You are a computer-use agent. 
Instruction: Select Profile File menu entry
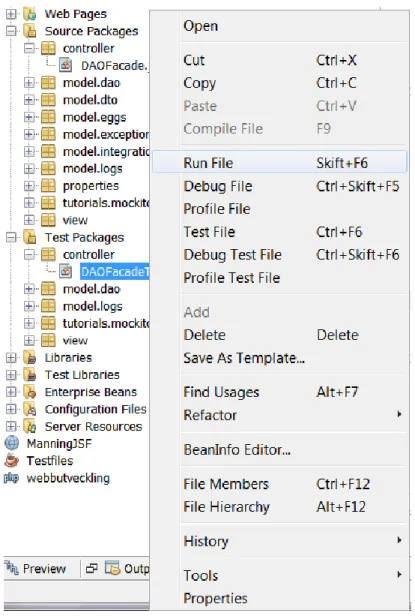(x=279, y=209)
